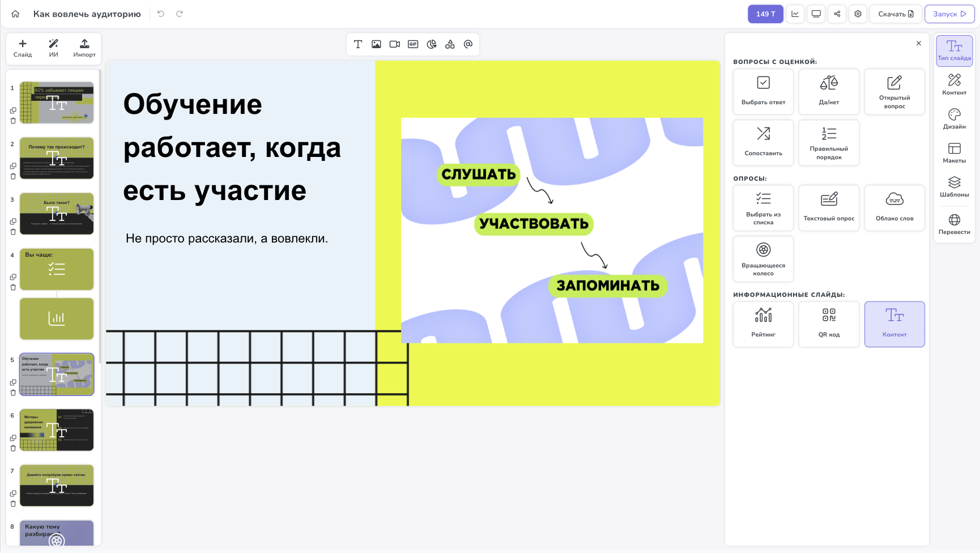Click the Скачать button
980x553 pixels.
tap(896, 14)
